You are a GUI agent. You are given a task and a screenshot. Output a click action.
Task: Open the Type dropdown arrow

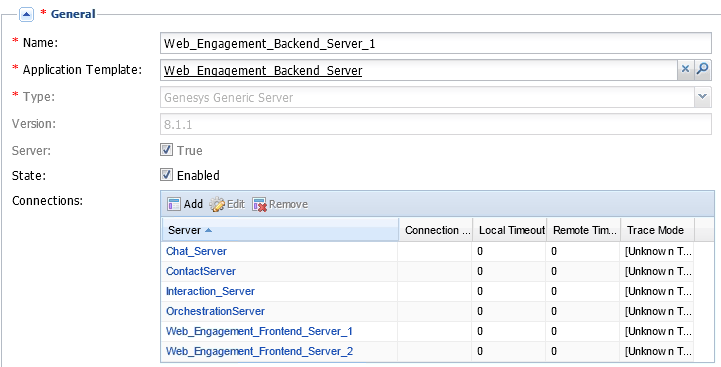(702, 97)
